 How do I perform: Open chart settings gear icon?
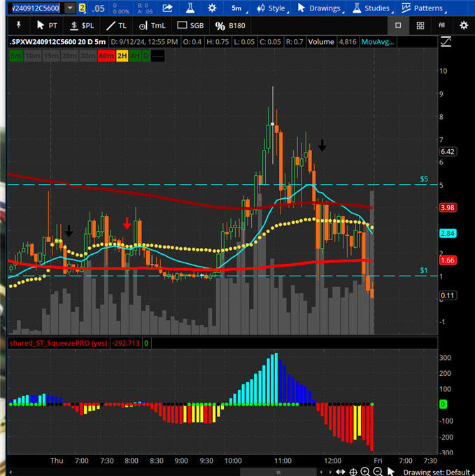pos(463,25)
